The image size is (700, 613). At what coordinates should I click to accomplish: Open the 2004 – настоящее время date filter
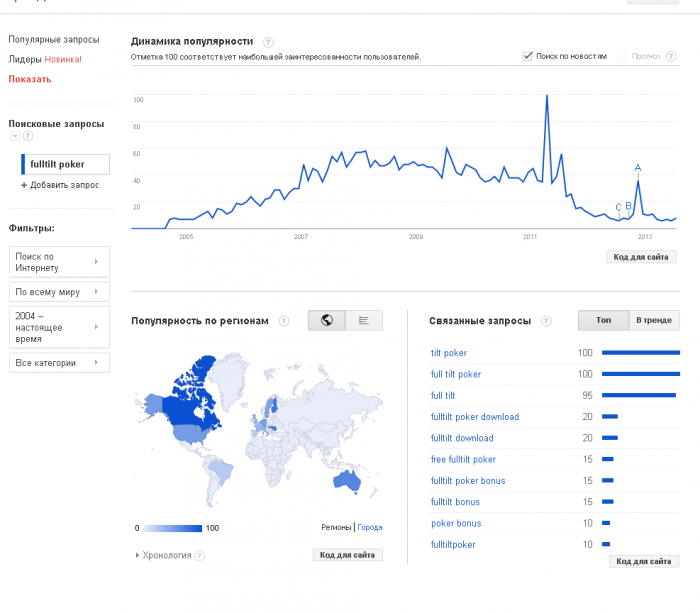pyautogui.click(x=59, y=327)
